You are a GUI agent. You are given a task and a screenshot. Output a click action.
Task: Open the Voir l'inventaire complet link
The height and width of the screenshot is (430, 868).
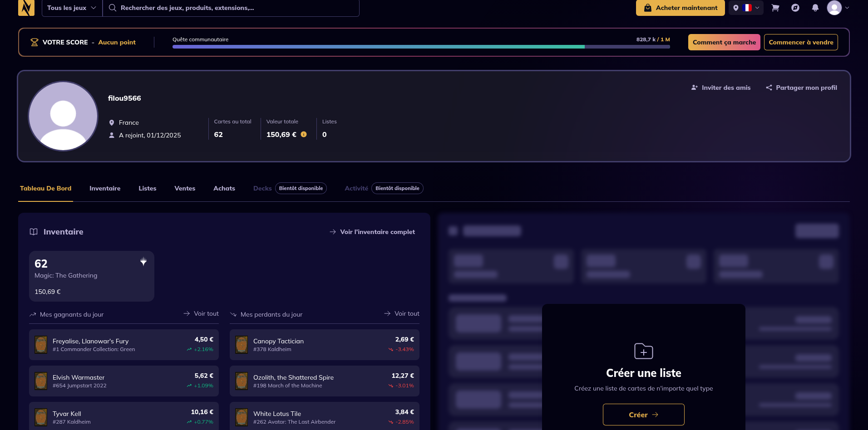click(372, 232)
